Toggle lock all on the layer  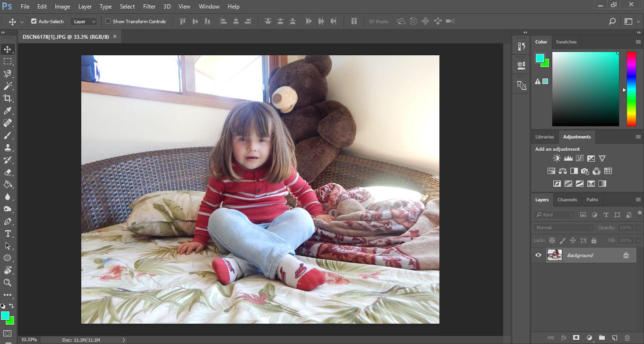pyautogui.click(x=593, y=241)
